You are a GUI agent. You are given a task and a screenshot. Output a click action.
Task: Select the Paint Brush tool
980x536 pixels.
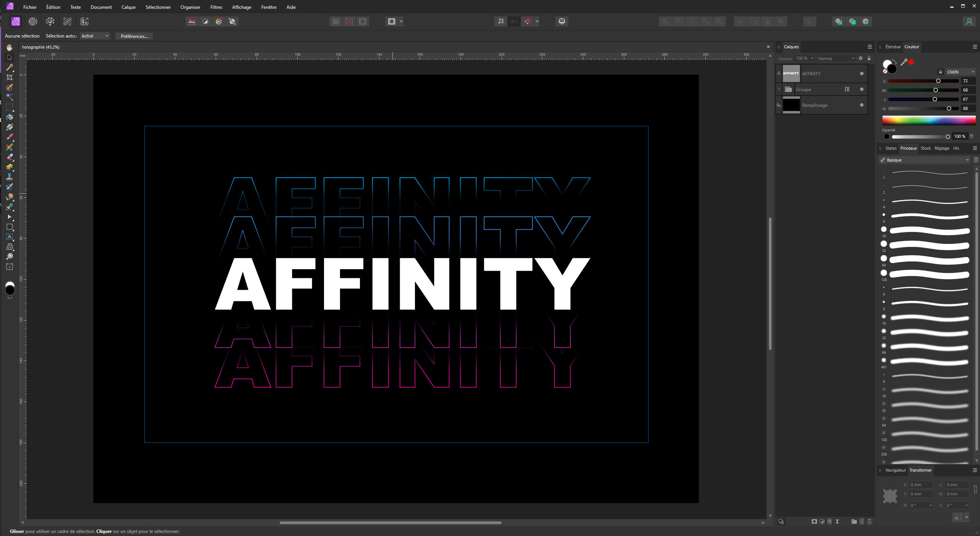pyautogui.click(x=10, y=137)
